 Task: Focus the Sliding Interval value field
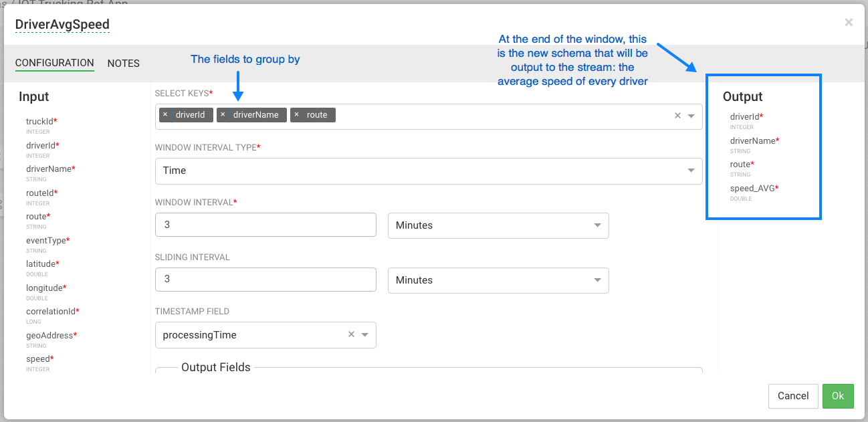[265, 280]
